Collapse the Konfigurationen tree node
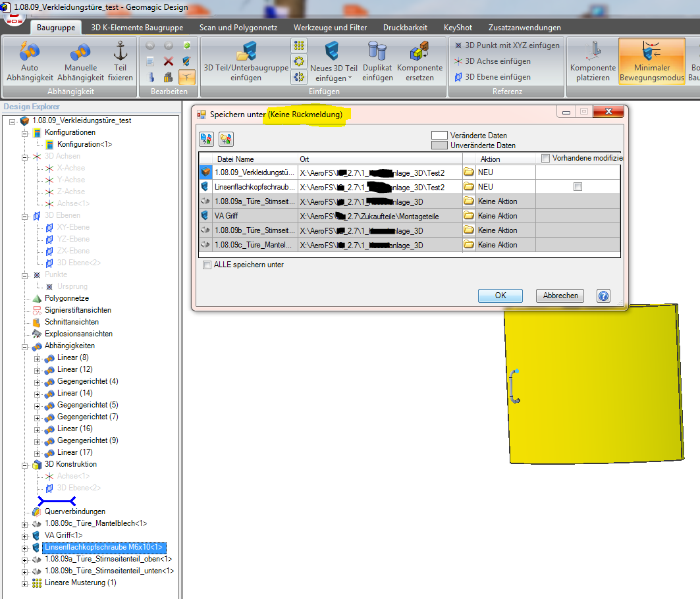The width and height of the screenshot is (700, 599). [25, 133]
